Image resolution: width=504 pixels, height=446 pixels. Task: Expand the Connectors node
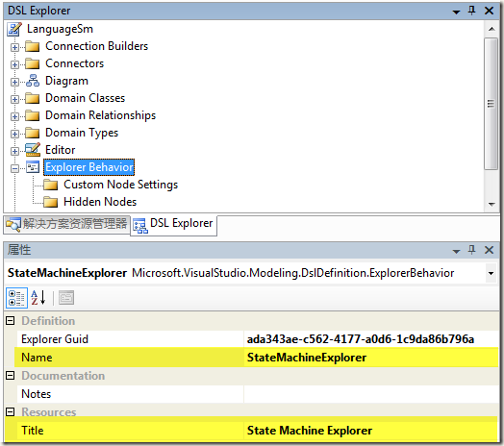[14, 65]
